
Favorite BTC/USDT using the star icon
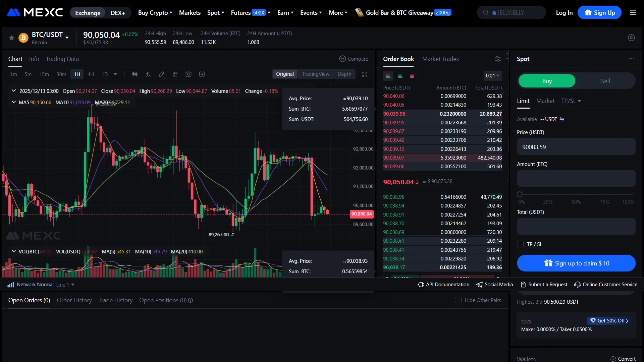tap(11, 38)
